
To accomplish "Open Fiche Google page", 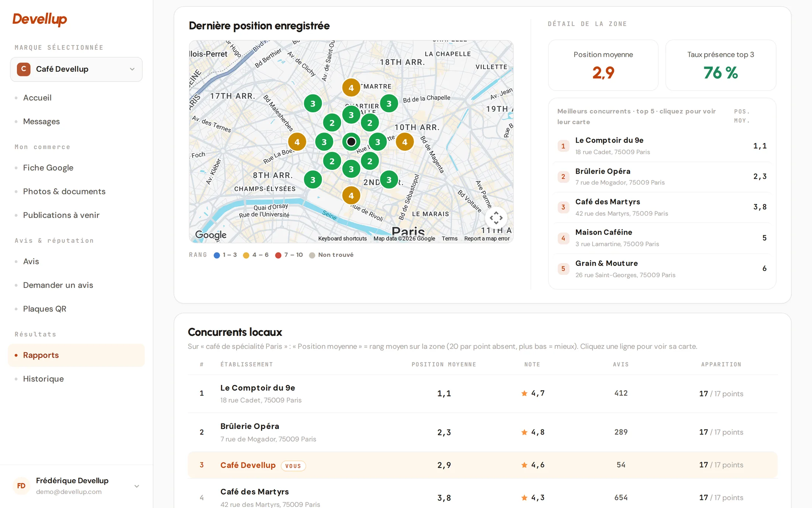I will click(x=48, y=168).
